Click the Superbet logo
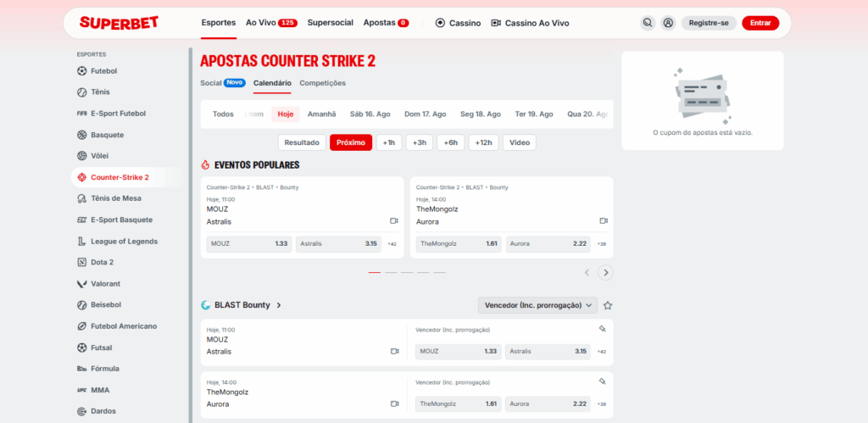 [119, 23]
